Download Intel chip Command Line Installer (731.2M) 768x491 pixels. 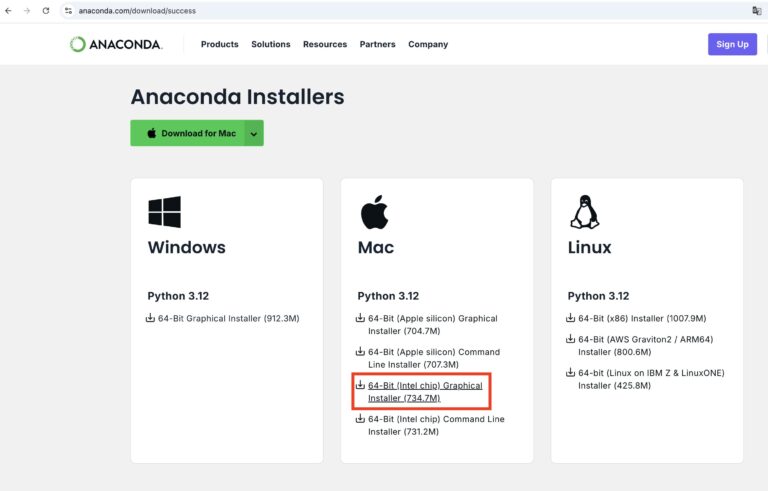[x=436, y=425]
